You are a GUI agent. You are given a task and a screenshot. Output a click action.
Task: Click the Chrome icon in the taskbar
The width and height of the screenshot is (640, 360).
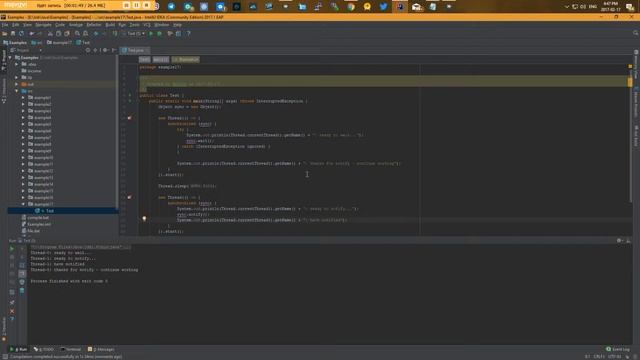point(351,6)
